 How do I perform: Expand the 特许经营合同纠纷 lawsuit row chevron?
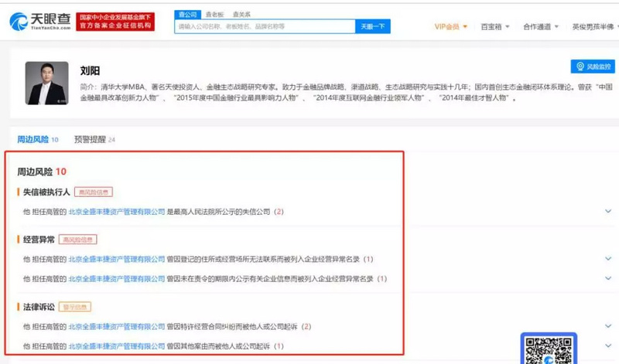point(608,326)
